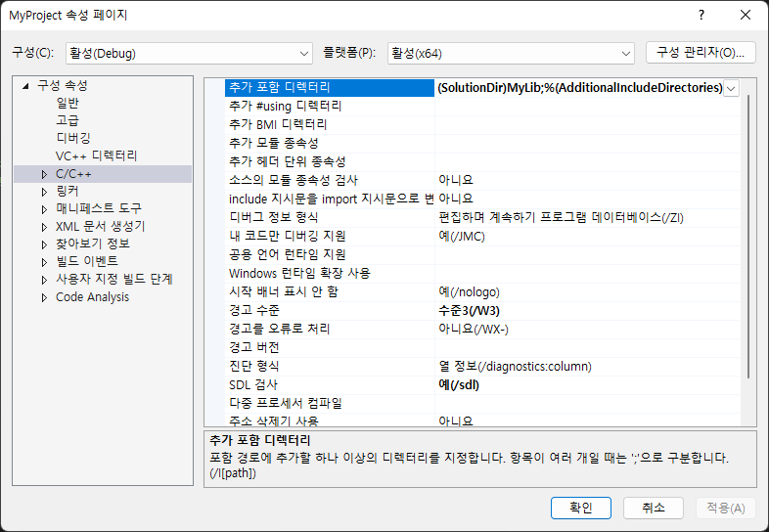
Task: Select the 다중 프로세서 컴파일 property
Action: (330, 404)
